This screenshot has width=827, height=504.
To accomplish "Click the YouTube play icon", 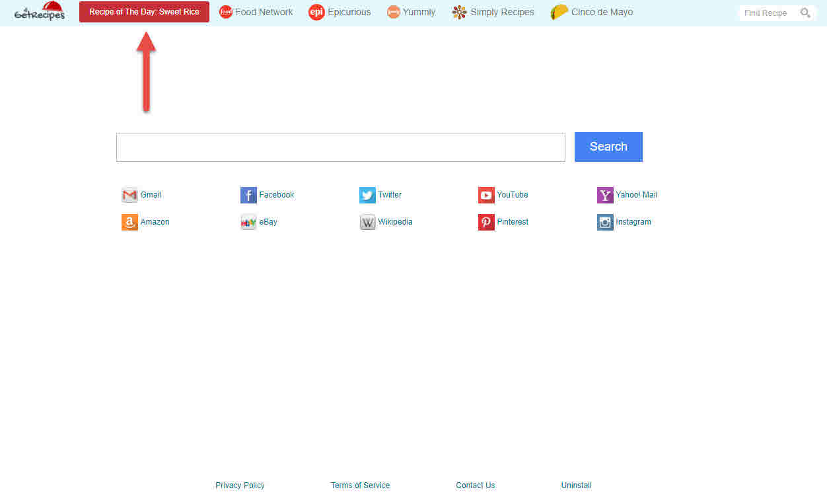I will click(486, 195).
